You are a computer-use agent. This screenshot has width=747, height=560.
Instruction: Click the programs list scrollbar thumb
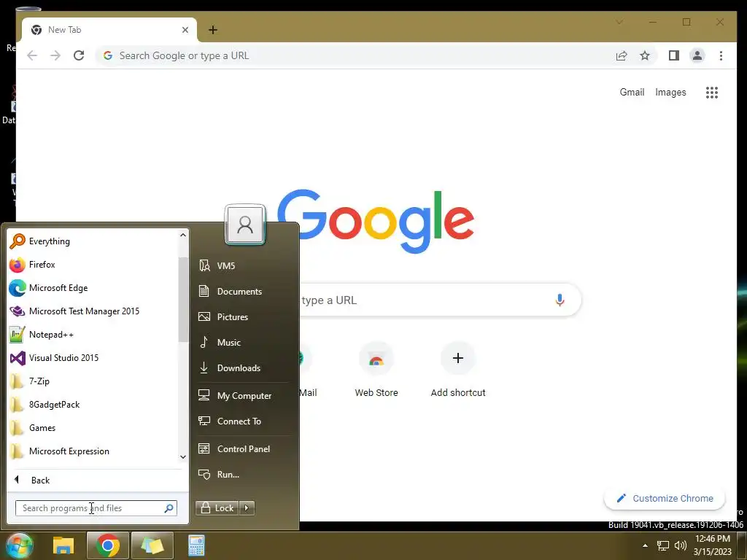[183, 300]
